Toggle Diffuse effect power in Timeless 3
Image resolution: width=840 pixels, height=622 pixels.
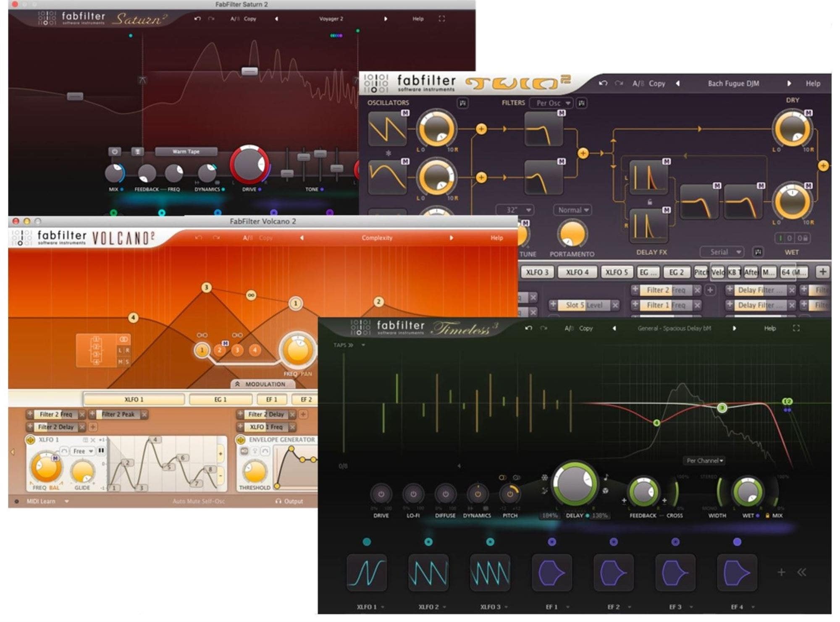[x=445, y=494]
